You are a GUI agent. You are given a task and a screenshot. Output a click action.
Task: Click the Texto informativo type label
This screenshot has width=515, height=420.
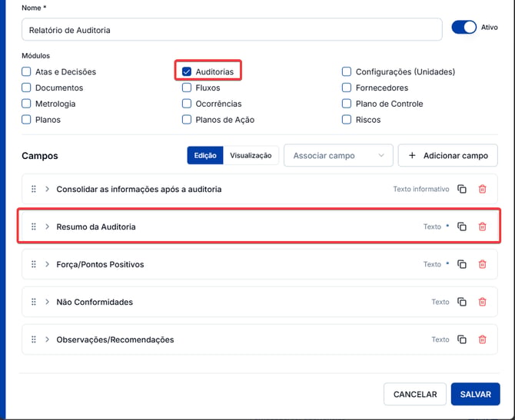(x=421, y=189)
